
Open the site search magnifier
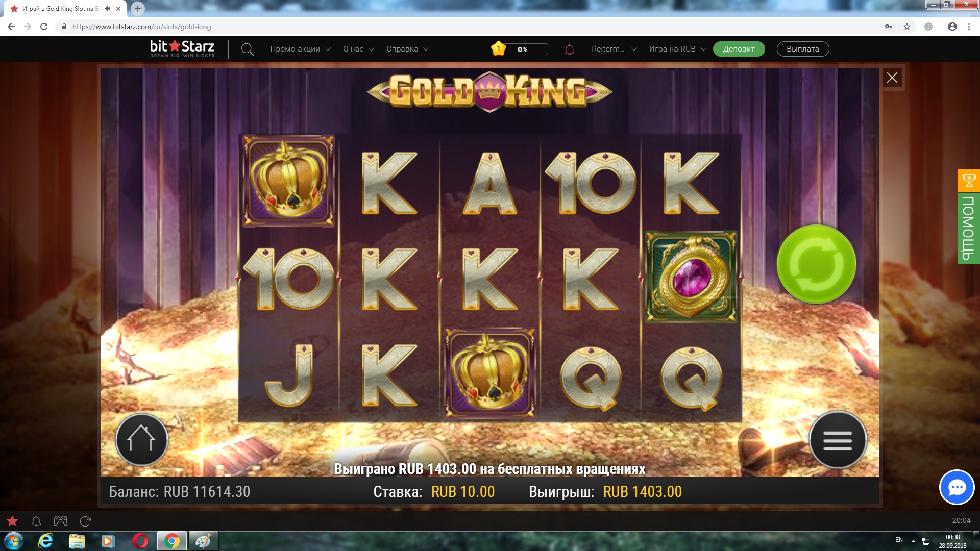coord(248,49)
